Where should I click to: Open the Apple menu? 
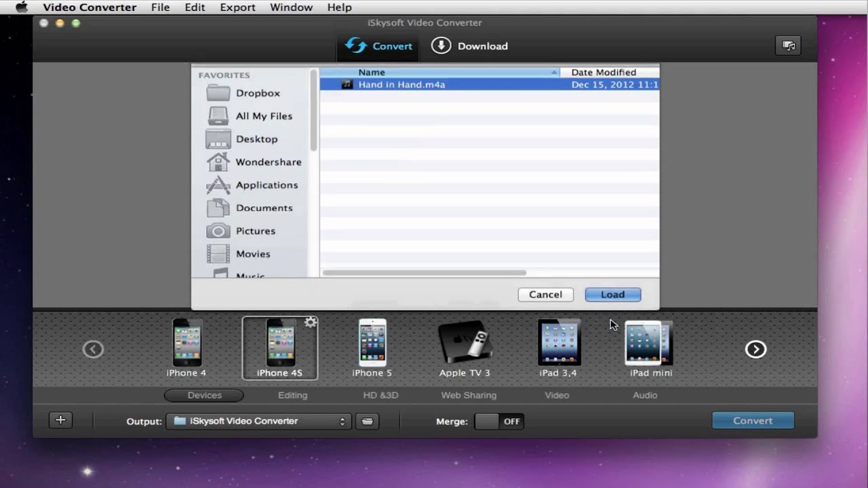click(x=22, y=7)
